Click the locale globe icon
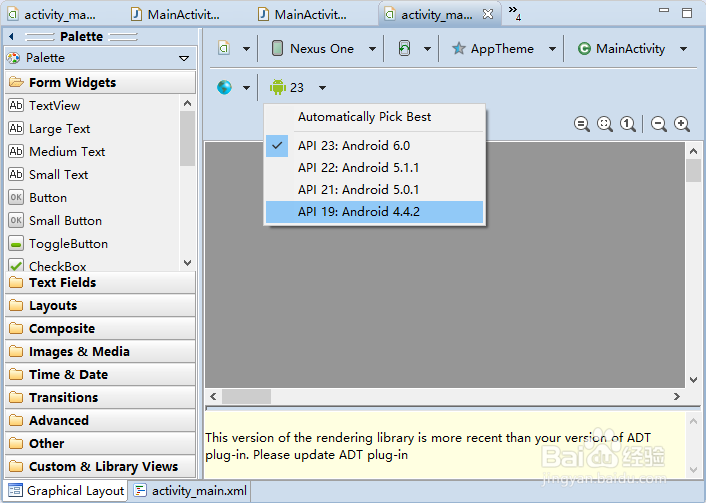The height and width of the screenshot is (503, 706). (x=224, y=87)
